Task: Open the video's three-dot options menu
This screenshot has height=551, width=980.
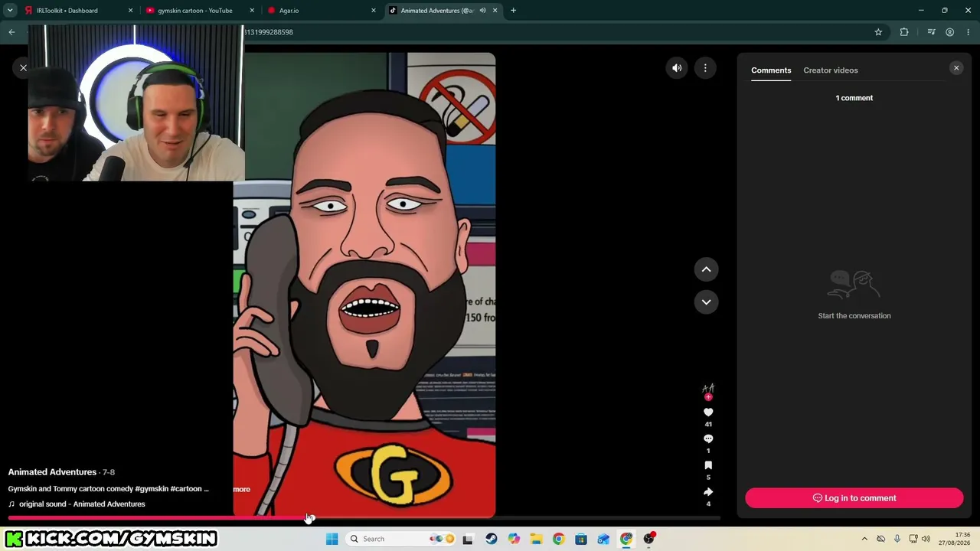Action: coord(705,68)
